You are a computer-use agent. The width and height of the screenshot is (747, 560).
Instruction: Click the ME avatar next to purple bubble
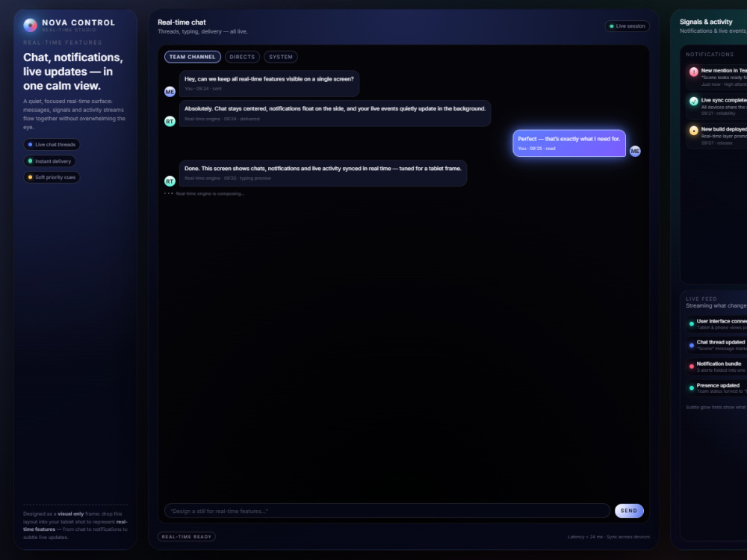635,151
